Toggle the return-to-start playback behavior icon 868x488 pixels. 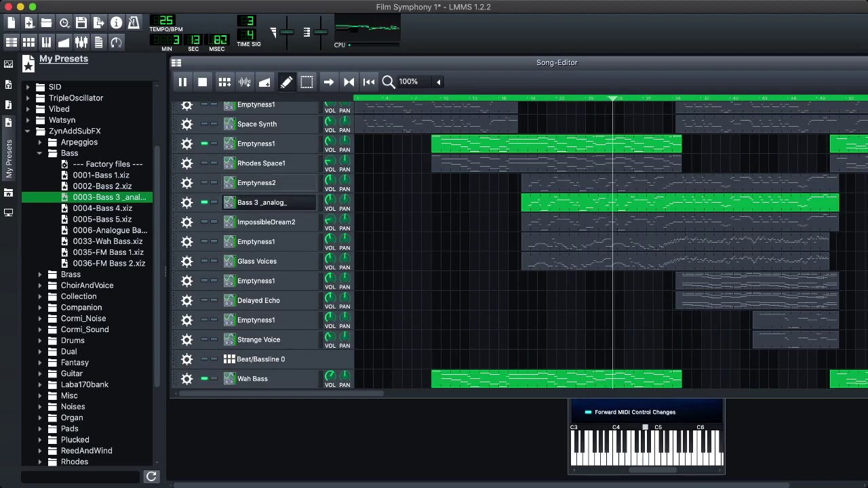tap(369, 82)
